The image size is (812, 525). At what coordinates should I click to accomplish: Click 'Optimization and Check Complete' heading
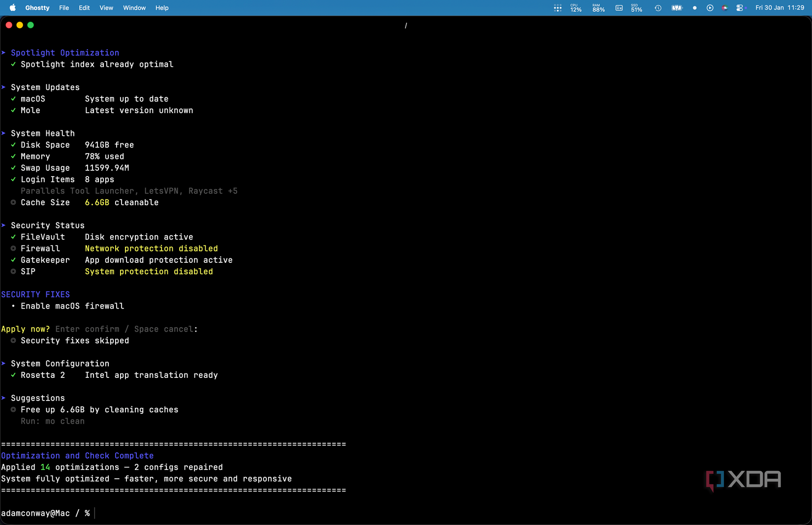(x=77, y=456)
